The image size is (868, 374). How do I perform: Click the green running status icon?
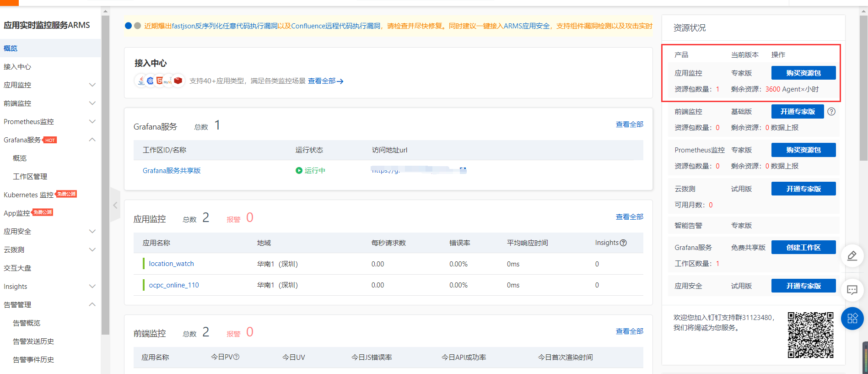coord(299,170)
